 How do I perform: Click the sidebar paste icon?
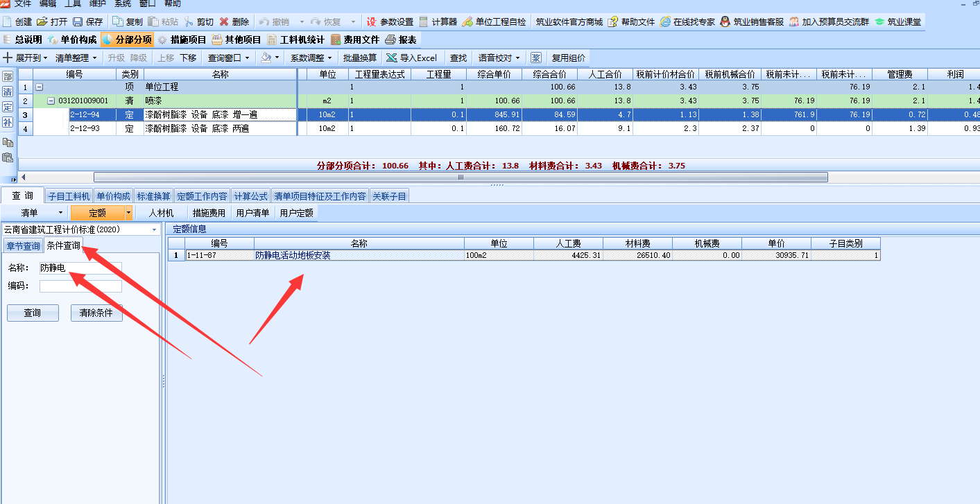[x=8, y=157]
